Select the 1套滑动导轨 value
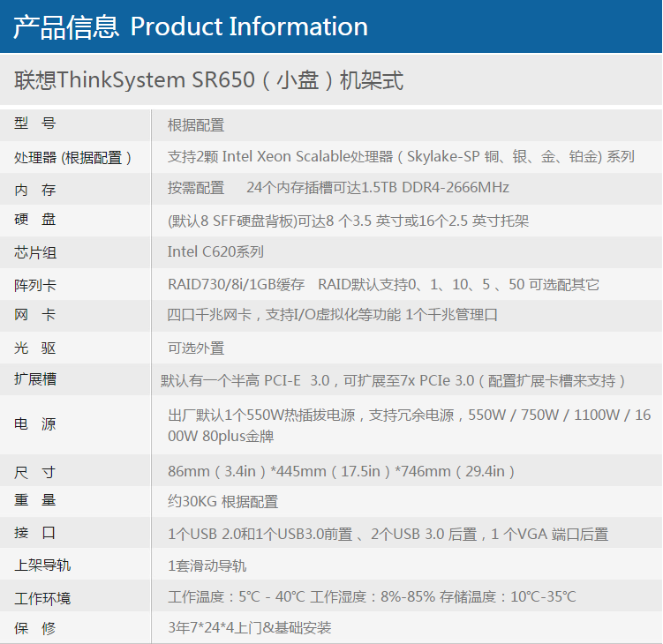663x644 pixels. pyautogui.click(x=207, y=565)
